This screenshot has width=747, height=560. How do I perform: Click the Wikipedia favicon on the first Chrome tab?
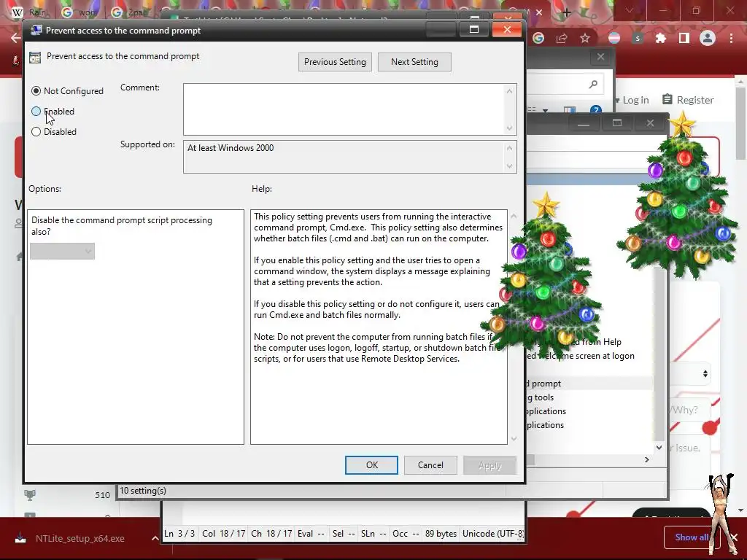[x=17, y=12]
